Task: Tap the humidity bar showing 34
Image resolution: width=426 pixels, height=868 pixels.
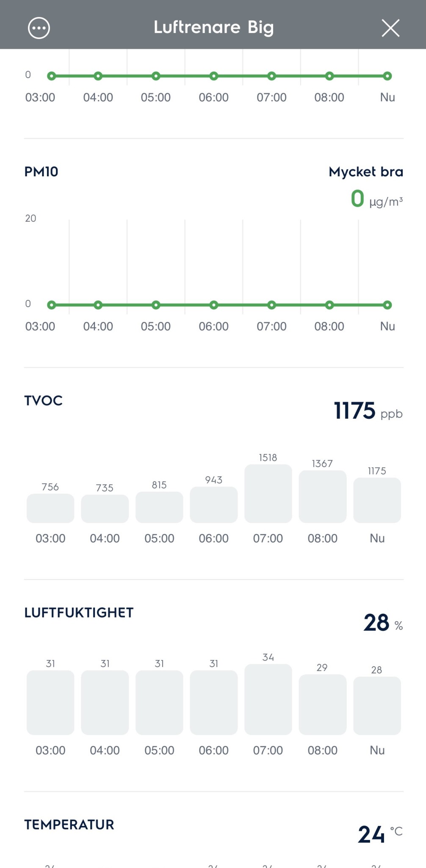Action: 268,699
